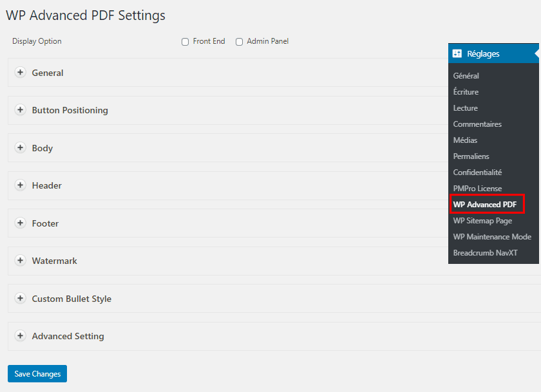Viewport: 541px width, 392px height.
Task: Enable the Admin Panel display option
Action: [239, 41]
